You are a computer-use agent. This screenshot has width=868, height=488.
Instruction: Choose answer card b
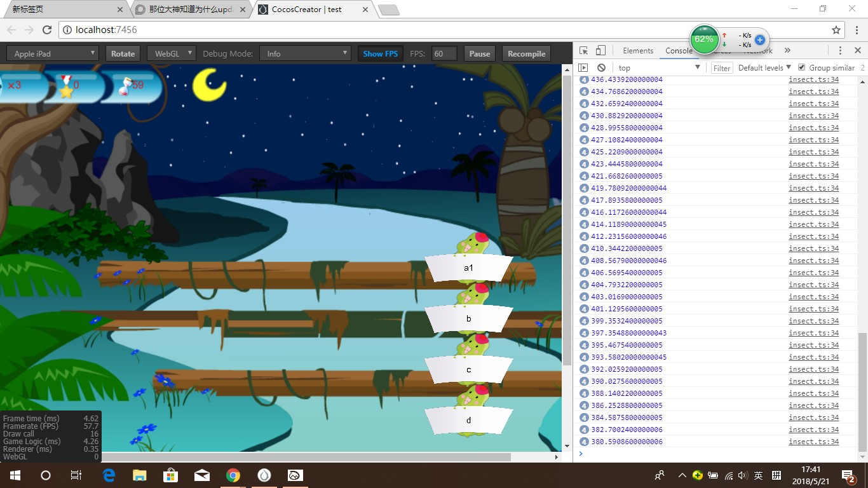[469, 319]
